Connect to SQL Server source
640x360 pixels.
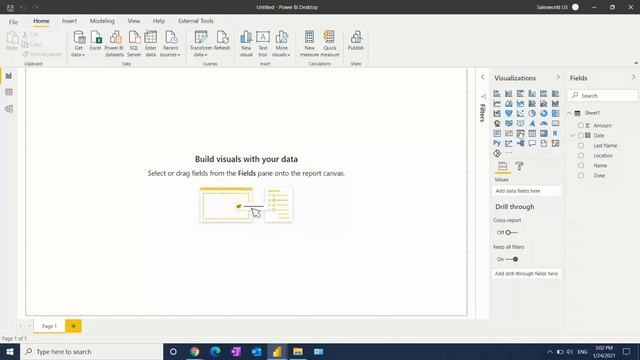tap(134, 43)
